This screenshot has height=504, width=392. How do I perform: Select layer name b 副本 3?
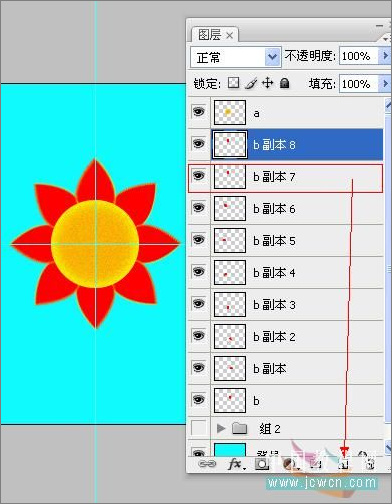[274, 305]
